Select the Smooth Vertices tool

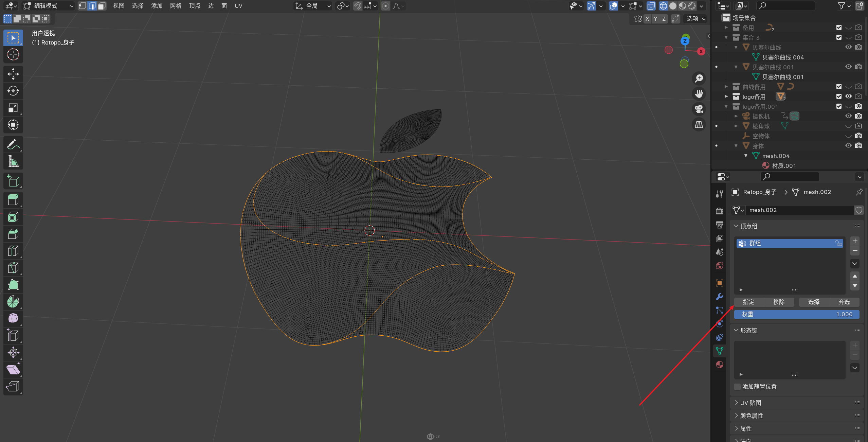13,319
